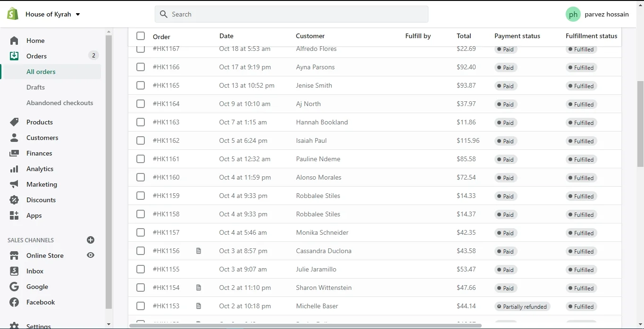Click the Home icon in sidebar
This screenshot has width=644, height=329.
(14, 41)
